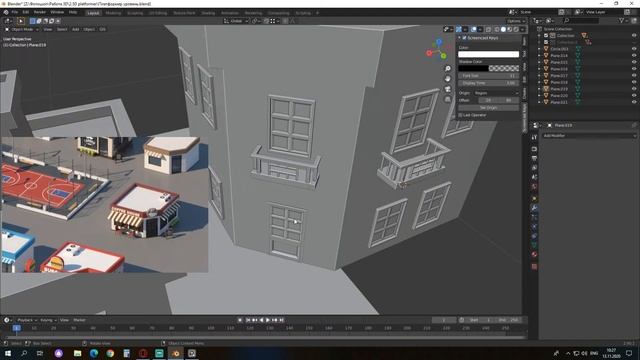The height and width of the screenshot is (360, 640).
Task: Toggle the Screencast Keys checkbox
Action: coord(464,38)
